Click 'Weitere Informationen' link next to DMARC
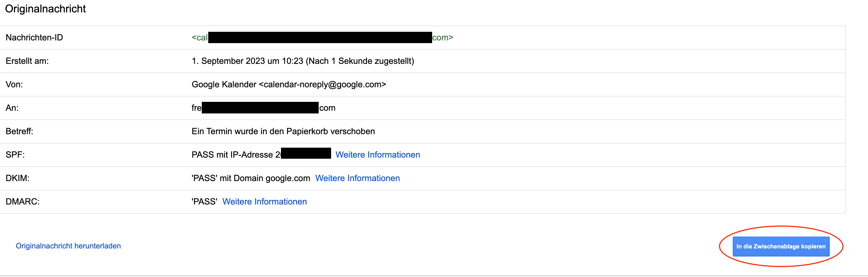Screen dimensions: 868x277 click(265, 202)
